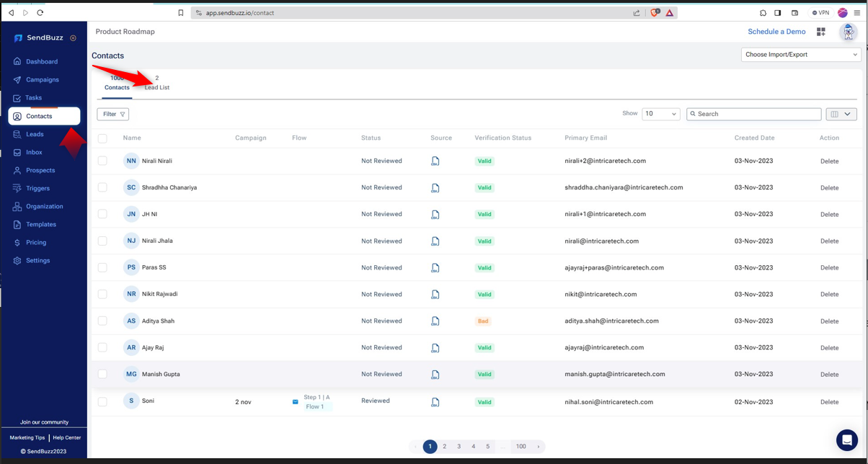The height and width of the screenshot is (464, 868).
Task: Open the Prospects person icon in sidebar
Action: tap(17, 170)
